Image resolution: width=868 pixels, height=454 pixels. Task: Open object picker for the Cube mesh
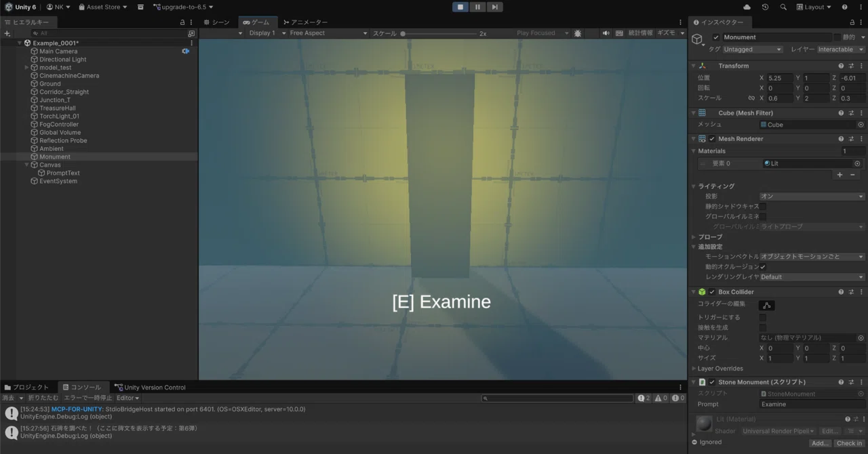pyautogui.click(x=861, y=125)
